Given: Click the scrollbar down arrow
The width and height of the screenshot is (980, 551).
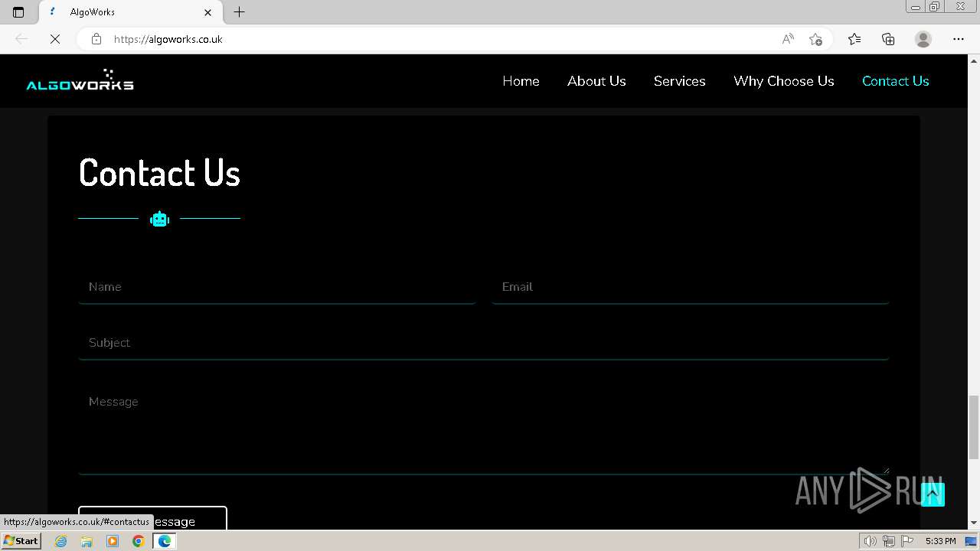Looking at the screenshot, I should pyautogui.click(x=973, y=523).
